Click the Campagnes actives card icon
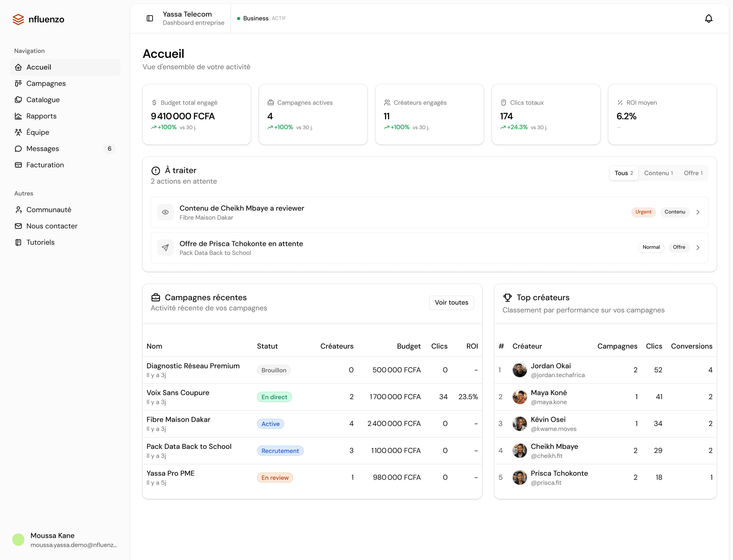The image size is (733, 560). tap(270, 103)
